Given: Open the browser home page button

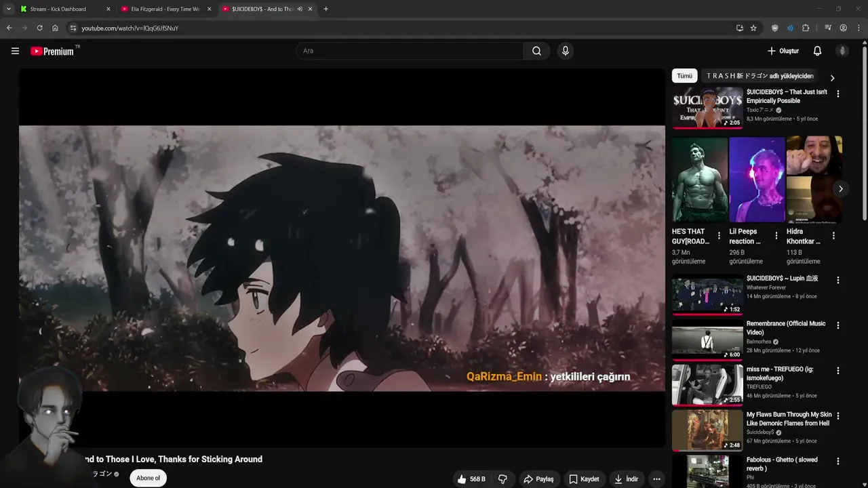Looking at the screenshot, I should point(55,28).
